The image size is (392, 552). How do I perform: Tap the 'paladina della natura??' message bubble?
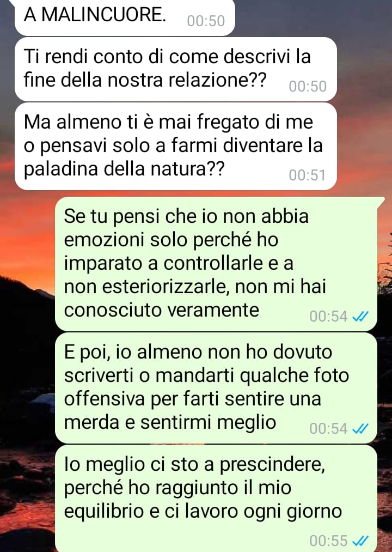click(x=176, y=146)
